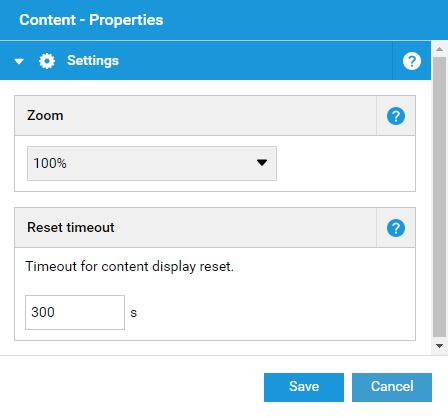448x418 pixels.
Task: Save the content properties
Action: coord(304,387)
